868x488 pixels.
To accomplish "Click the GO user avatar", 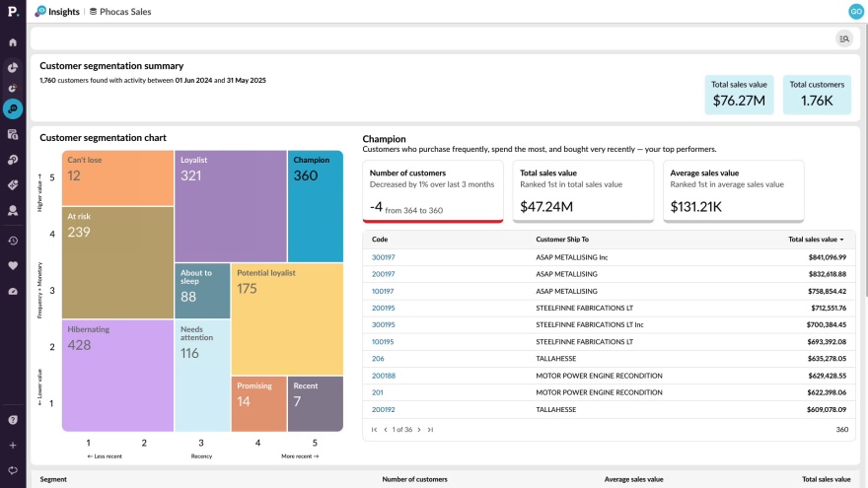I will coord(855,12).
